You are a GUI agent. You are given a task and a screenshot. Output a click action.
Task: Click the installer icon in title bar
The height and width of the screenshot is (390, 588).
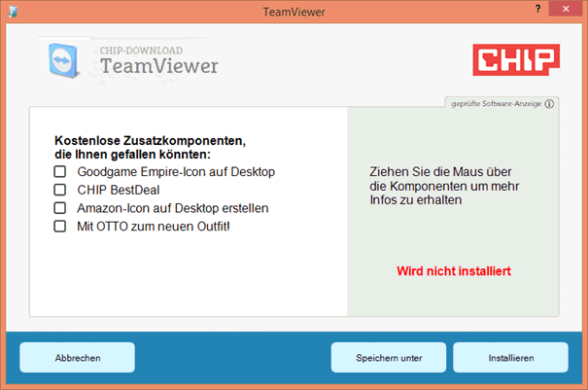point(14,12)
